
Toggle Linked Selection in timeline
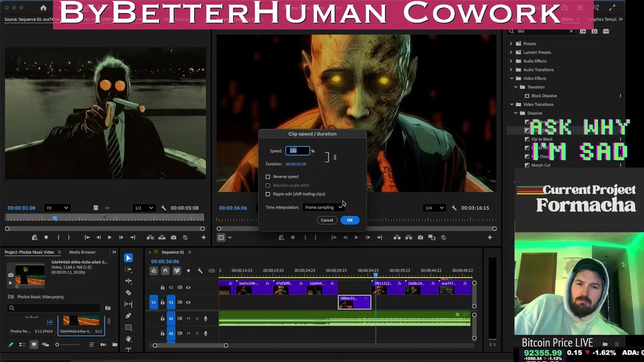177,270
